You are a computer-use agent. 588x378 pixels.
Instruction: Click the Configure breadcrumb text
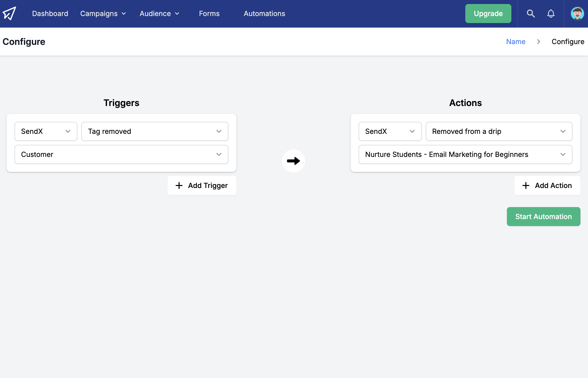(568, 42)
